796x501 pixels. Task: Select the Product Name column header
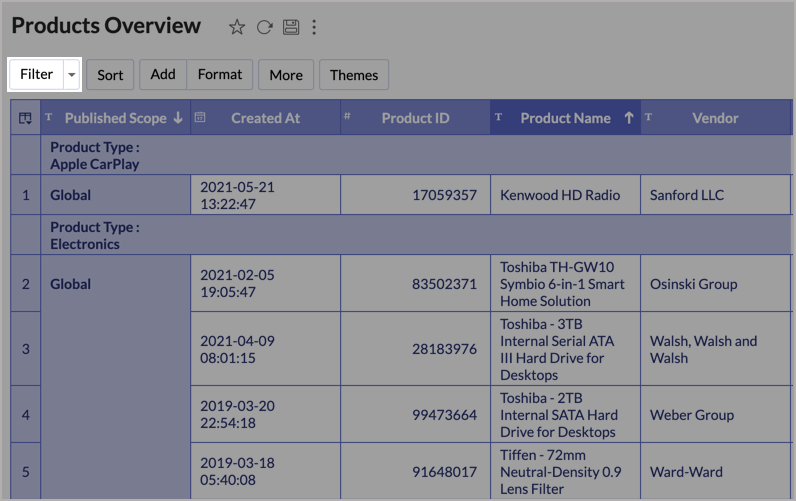565,118
